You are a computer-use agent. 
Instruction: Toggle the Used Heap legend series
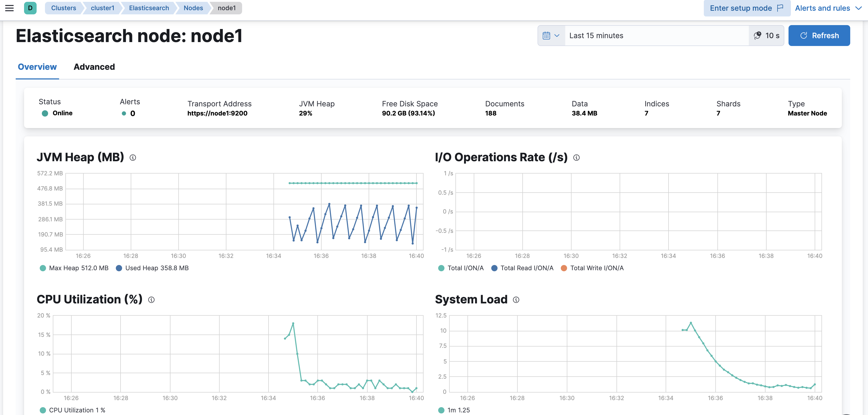pos(152,268)
